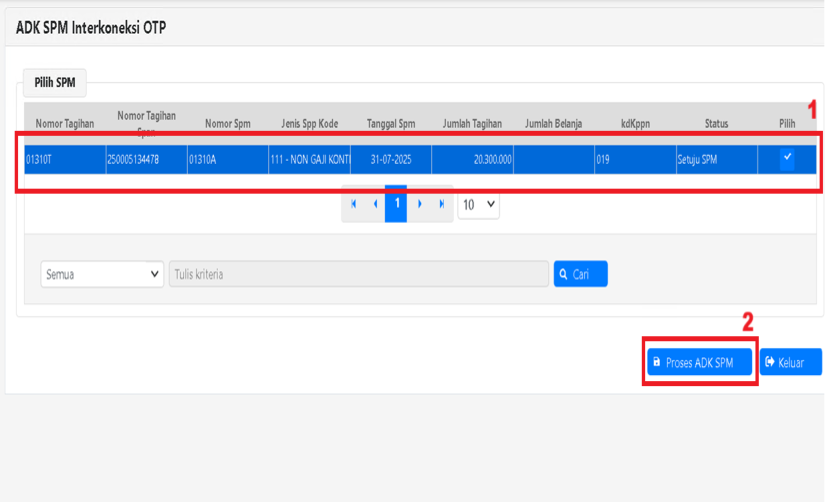The image size is (831, 502).
Task: Sort by the Jumlah Tagihan column header
Action: [x=472, y=124]
